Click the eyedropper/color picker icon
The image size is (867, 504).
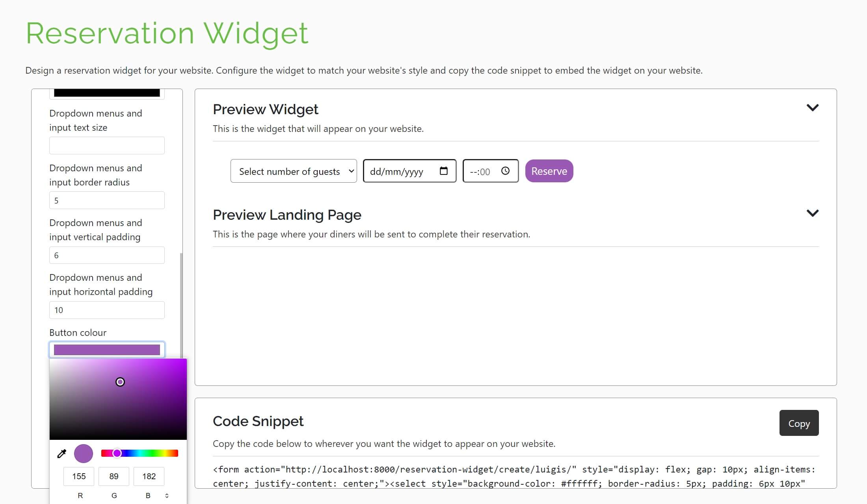(x=62, y=454)
